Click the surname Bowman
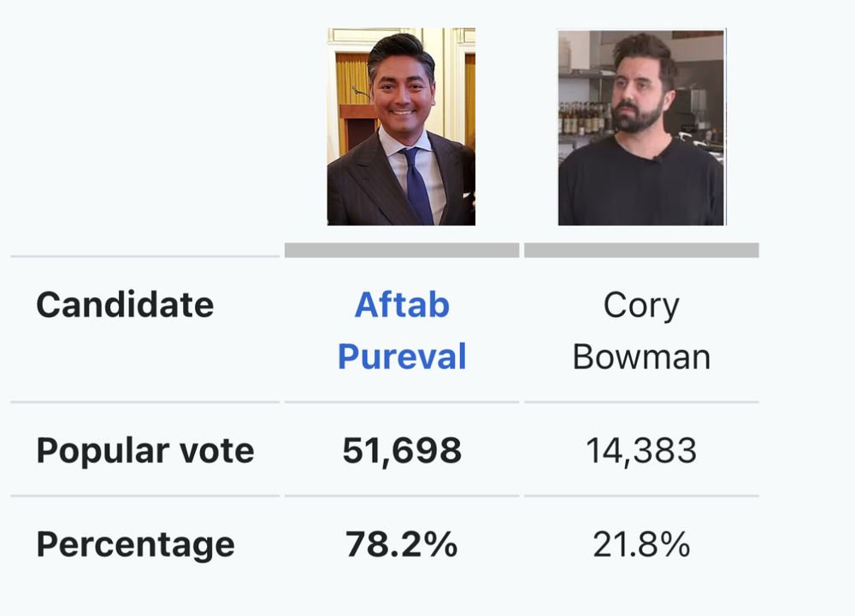855x616 pixels. [x=641, y=356]
